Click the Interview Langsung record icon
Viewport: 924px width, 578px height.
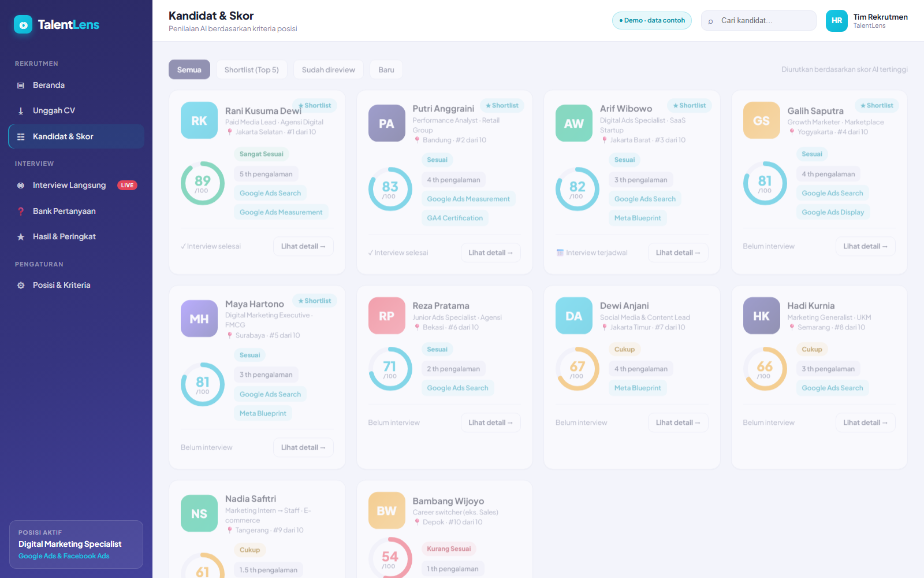(21, 186)
